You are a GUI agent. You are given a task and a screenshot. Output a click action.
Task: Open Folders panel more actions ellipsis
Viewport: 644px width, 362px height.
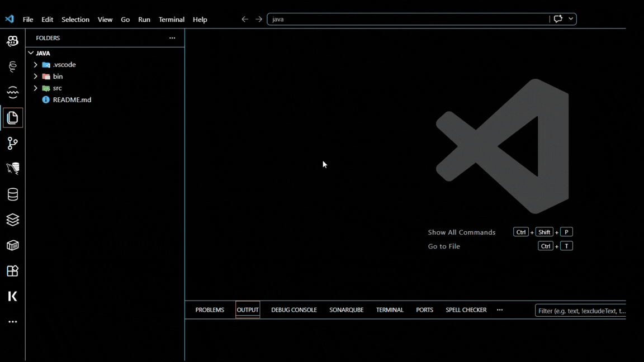click(x=172, y=38)
